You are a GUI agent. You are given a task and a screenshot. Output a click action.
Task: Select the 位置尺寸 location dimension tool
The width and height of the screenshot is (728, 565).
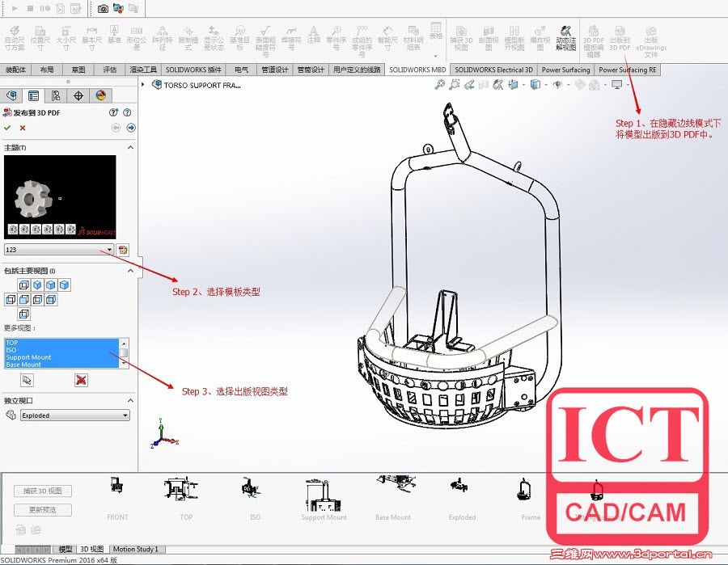(40, 39)
